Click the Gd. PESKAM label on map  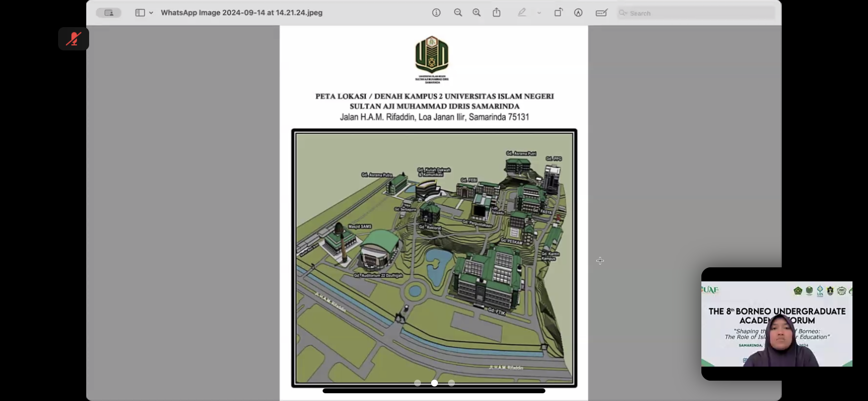(511, 241)
